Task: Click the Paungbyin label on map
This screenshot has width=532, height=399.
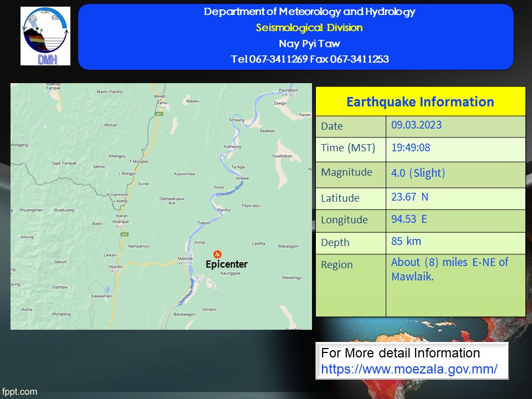Action: pyautogui.click(x=288, y=90)
